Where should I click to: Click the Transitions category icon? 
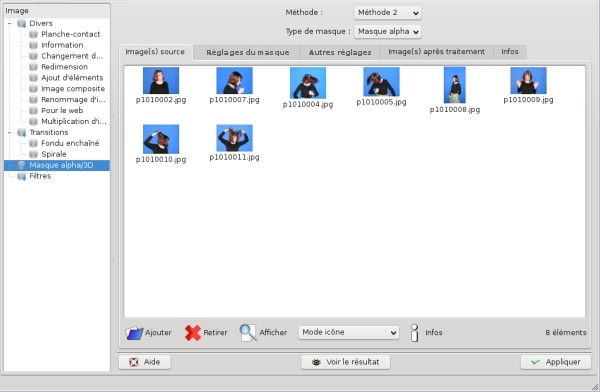[21, 132]
